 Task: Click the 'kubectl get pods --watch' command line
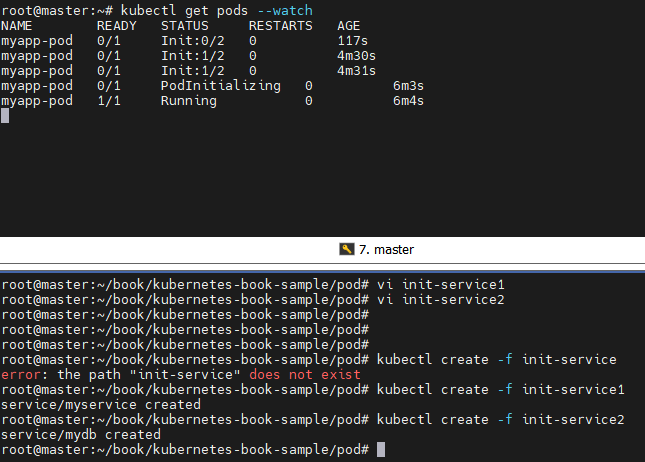click(x=216, y=10)
